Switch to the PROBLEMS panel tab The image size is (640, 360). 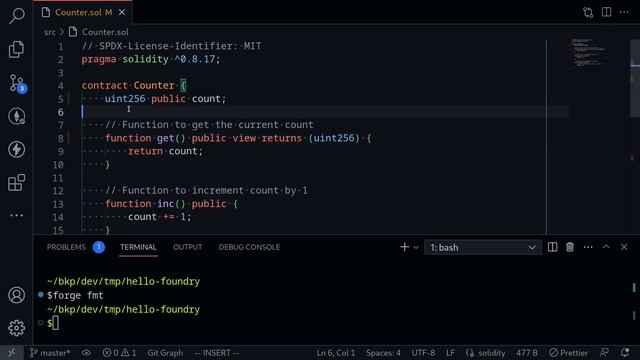(x=66, y=247)
